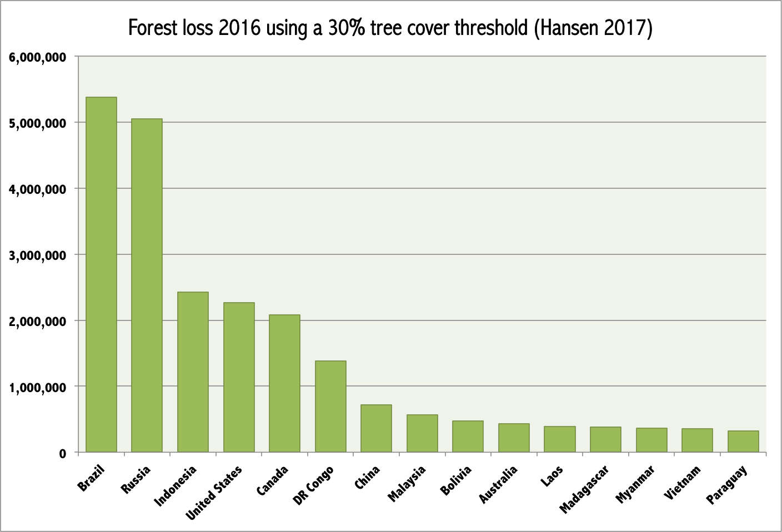This screenshot has width=782, height=532.
Task: Click the Laos axis label
Action: click(x=552, y=476)
